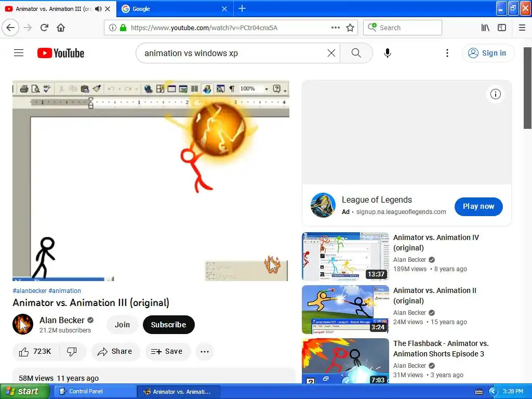The height and width of the screenshot is (399, 532).
Task: Click the page vertical scrollbar thumb
Action: click(x=527, y=88)
